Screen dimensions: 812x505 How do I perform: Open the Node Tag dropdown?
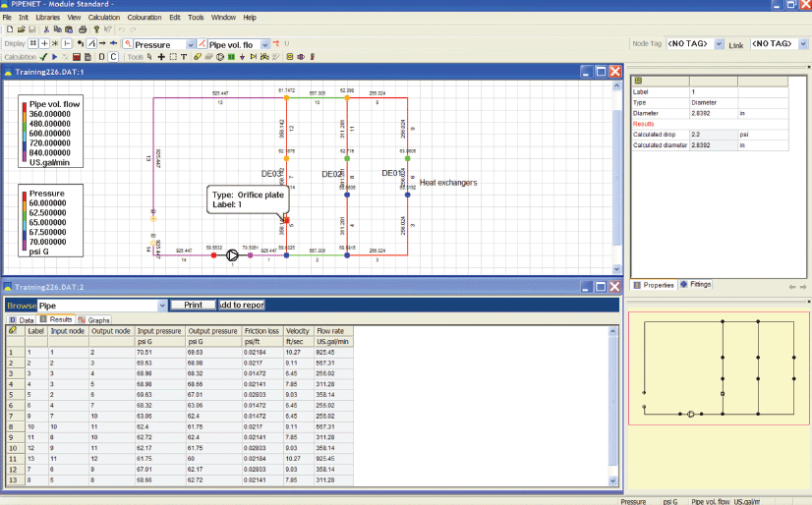click(x=719, y=44)
